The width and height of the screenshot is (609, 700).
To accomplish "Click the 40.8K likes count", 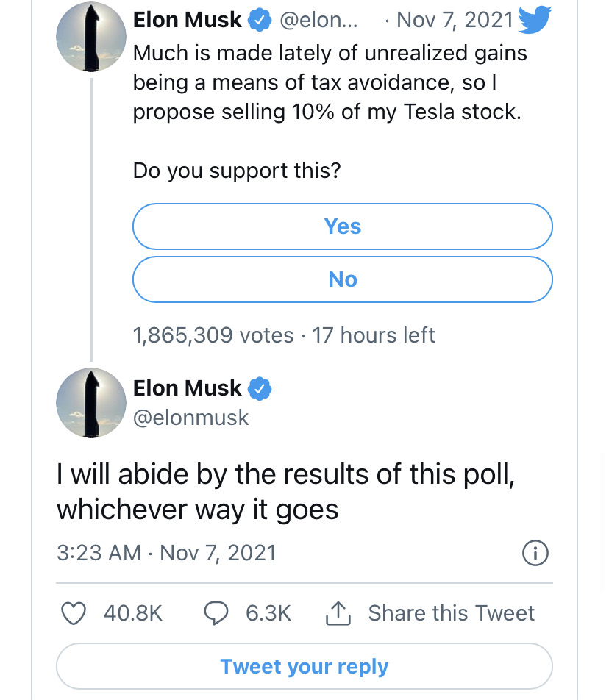I will coord(133,612).
